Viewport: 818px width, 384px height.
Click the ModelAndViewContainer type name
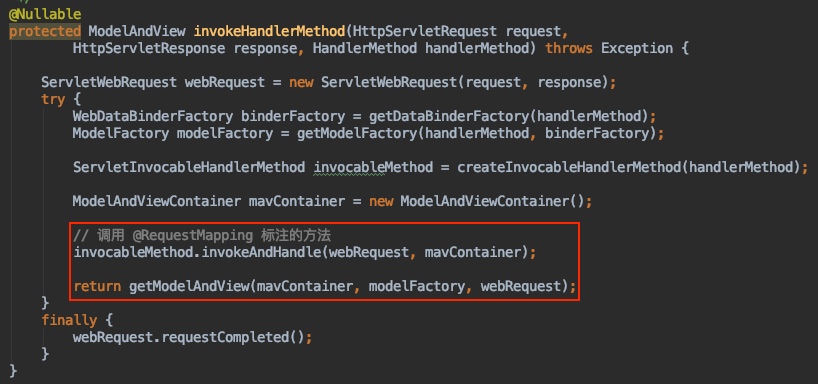[157, 201]
